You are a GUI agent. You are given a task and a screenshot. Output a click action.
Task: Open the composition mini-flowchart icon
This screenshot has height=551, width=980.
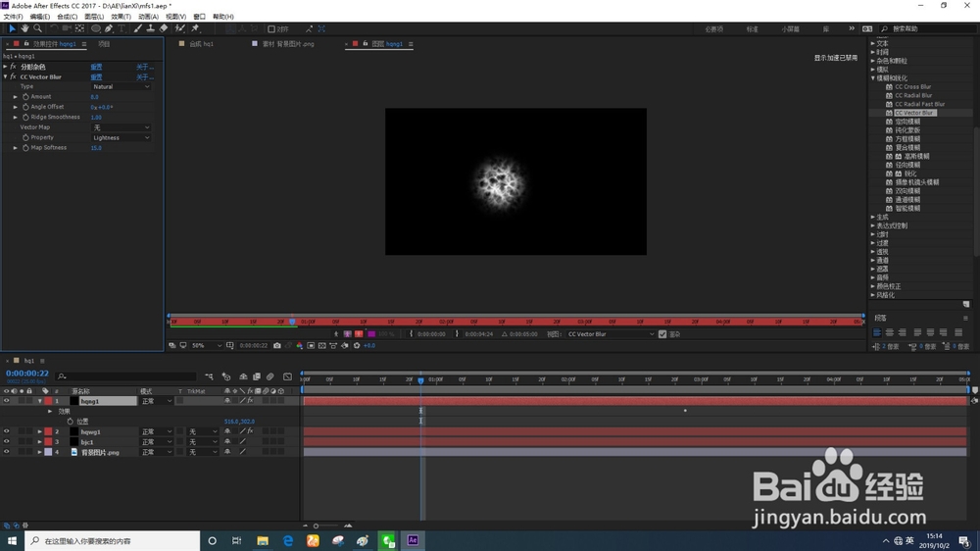tap(209, 376)
